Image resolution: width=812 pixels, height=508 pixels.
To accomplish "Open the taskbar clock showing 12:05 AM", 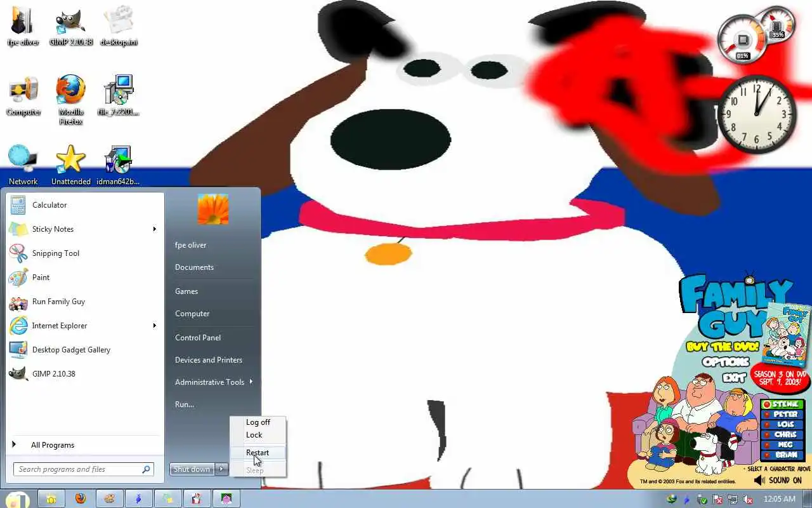I will point(780,499).
